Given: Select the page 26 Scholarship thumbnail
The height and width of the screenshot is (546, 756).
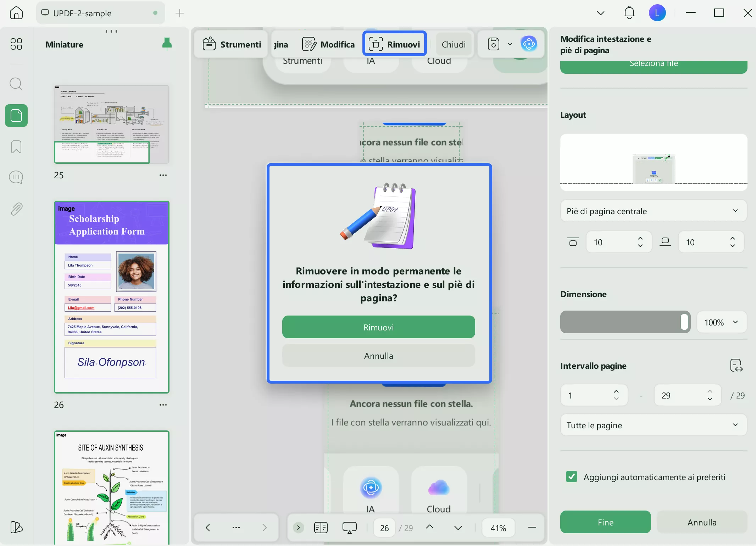Looking at the screenshot, I should point(111,297).
